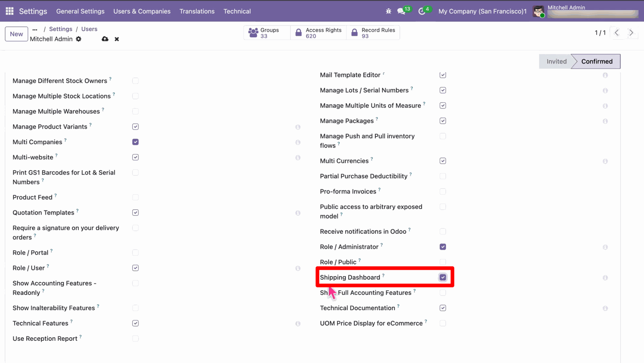This screenshot has height=363, width=644.
Task: Click the cloud save icon
Action: (x=105, y=39)
